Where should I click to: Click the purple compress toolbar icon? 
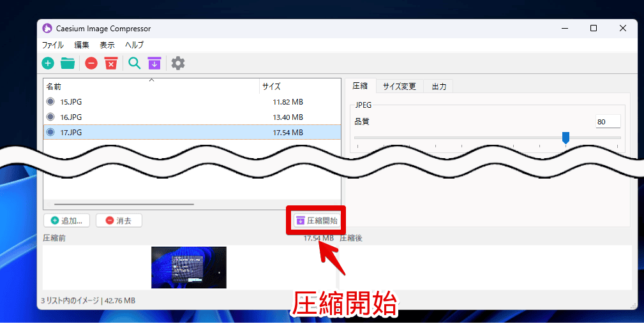click(x=154, y=63)
